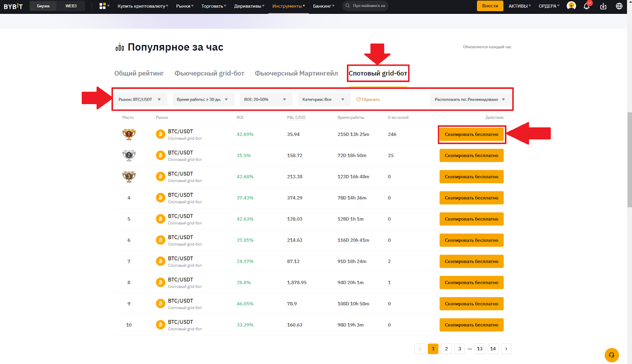Select the Биржа mode
The image size is (632, 364).
coord(43,6)
